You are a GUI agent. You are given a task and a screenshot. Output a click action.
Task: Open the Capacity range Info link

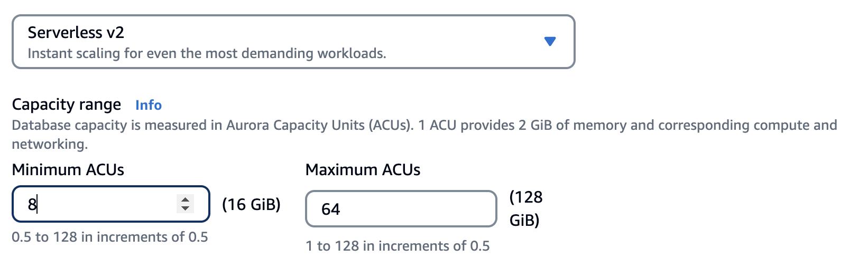(x=149, y=105)
